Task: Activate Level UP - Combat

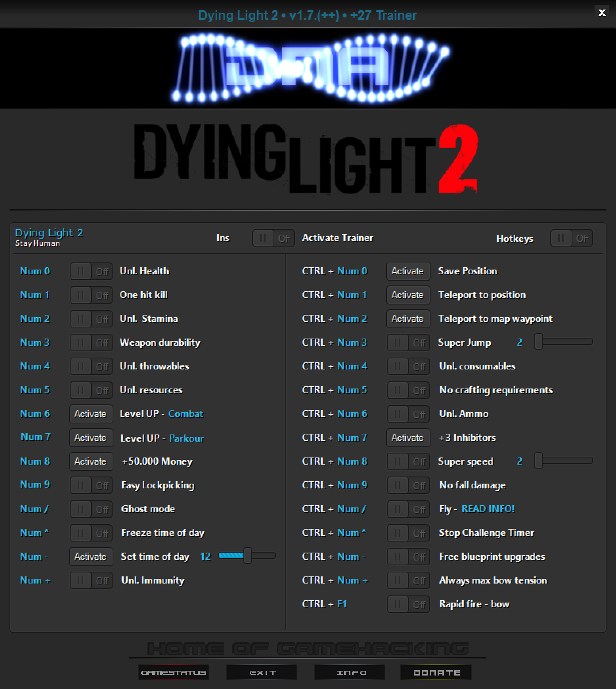Action: click(91, 414)
